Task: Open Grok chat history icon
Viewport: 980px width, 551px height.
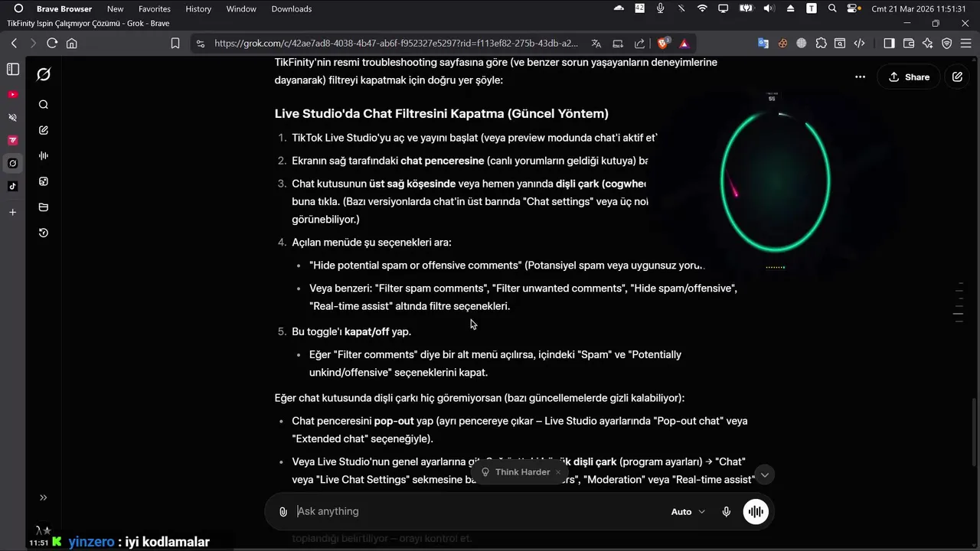Action: [x=44, y=233]
